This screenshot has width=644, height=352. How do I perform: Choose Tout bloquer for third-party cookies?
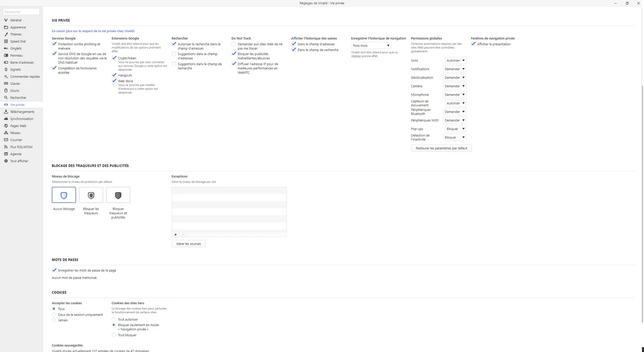(x=114, y=335)
